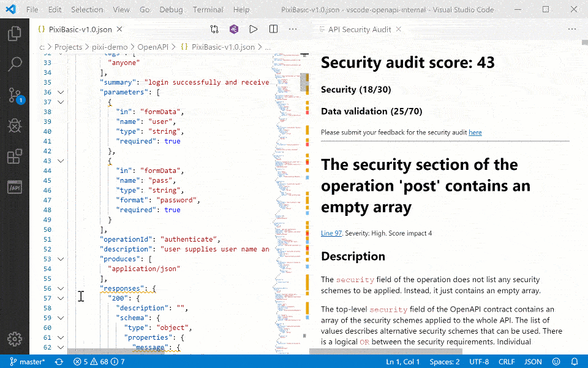The width and height of the screenshot is (588, 368).
Task: Switch to the PixiBasic-v1.0.json tab
Action: click(80, 29)
